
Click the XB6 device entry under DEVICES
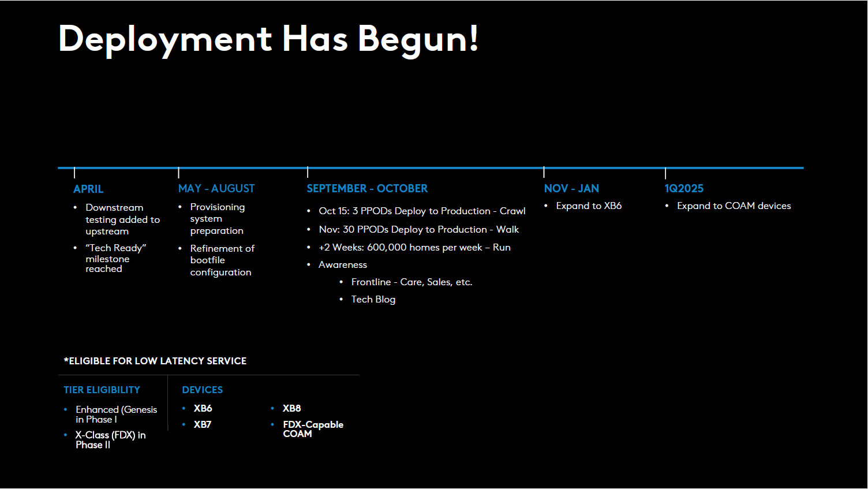pyautogui.click(x=203, y=408)
